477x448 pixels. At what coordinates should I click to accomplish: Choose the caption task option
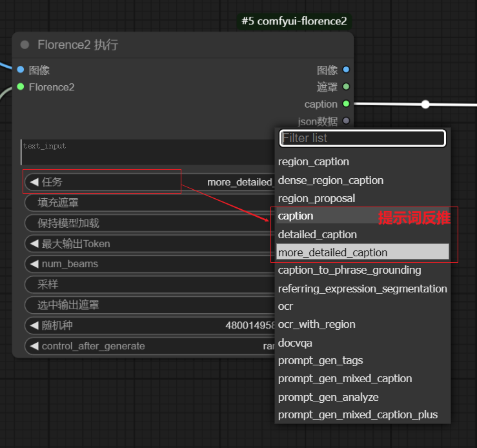362,216
